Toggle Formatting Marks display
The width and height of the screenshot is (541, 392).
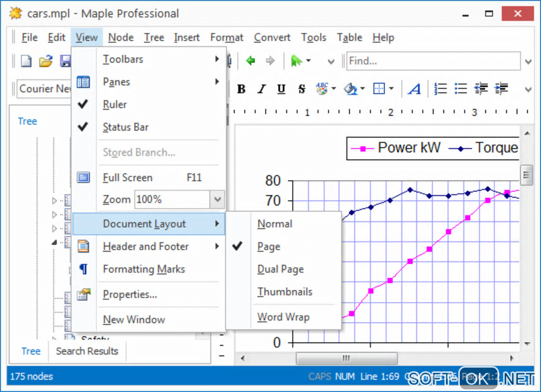pos(149,269)
